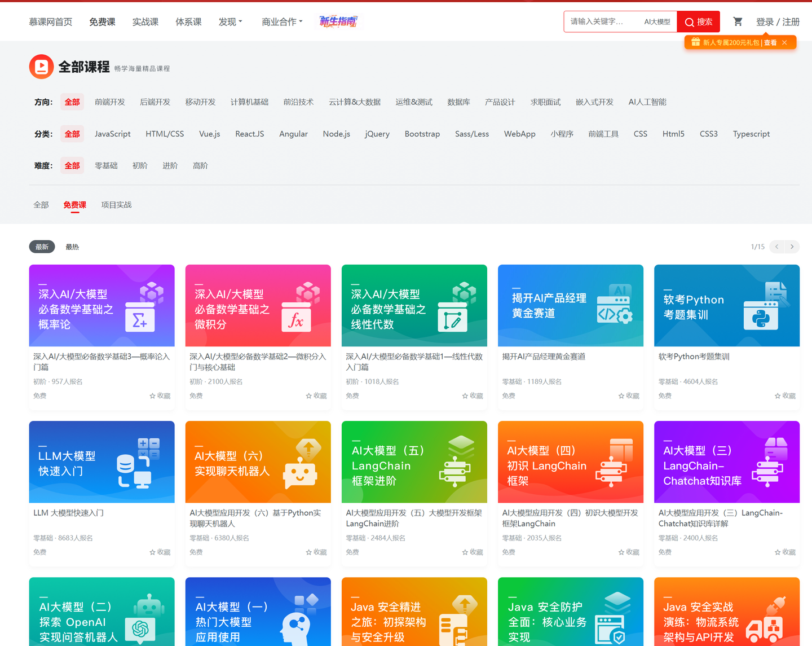This screenshot has height=646, width=812.
Task: Favorite the 微积分入门与核心基础 course
Action: click(316, 395)
